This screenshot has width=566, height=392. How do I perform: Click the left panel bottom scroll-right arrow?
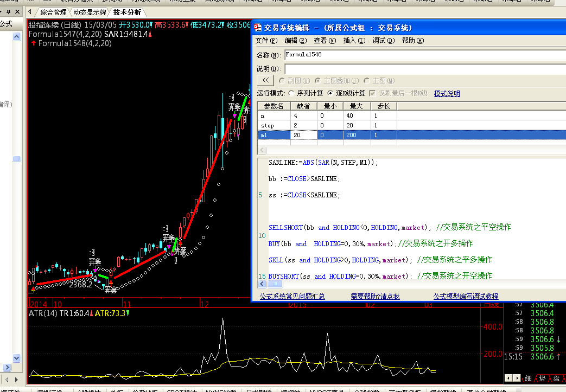point(7,368)
